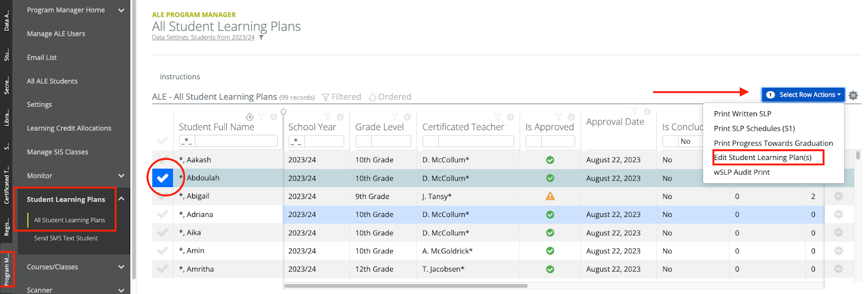Open the gear icon on Approval Date column
868x294 pixels.
647,112
